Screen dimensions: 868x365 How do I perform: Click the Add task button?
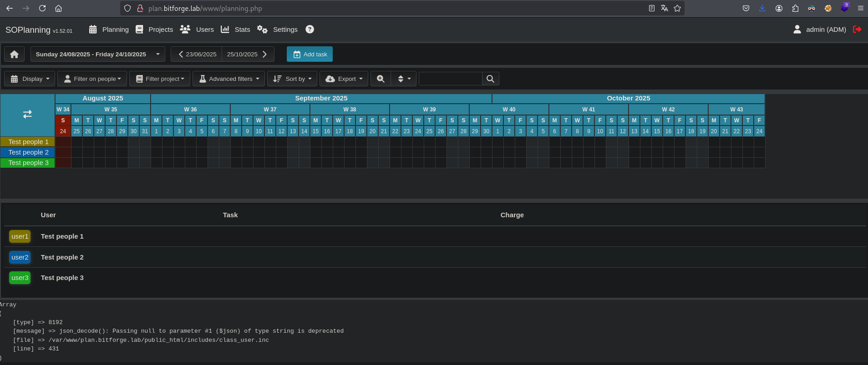[310, 54]
